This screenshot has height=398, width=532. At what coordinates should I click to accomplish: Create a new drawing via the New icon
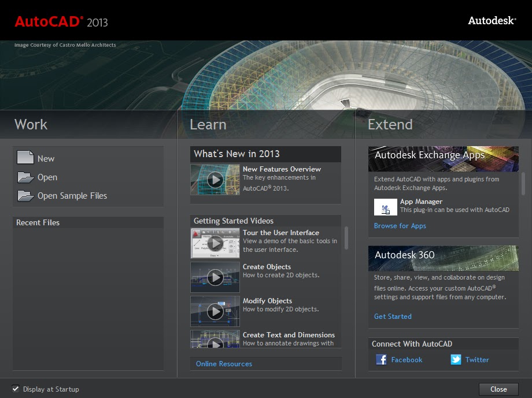25,158
